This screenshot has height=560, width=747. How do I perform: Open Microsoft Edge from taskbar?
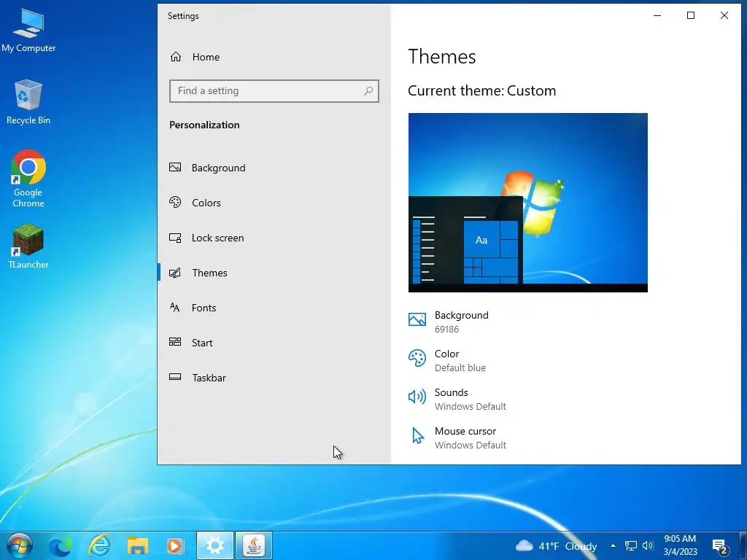point(61,545)
